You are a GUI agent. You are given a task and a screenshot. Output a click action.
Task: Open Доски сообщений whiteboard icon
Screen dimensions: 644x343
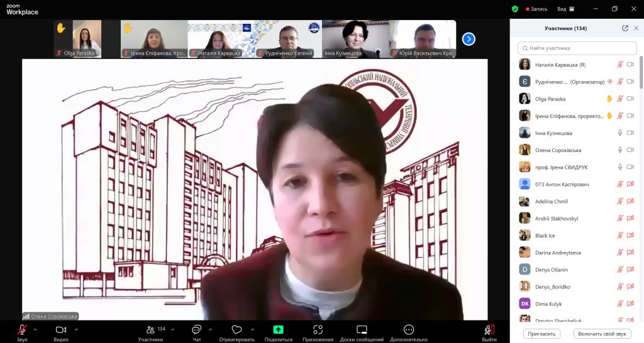click(x=362, y=330)
